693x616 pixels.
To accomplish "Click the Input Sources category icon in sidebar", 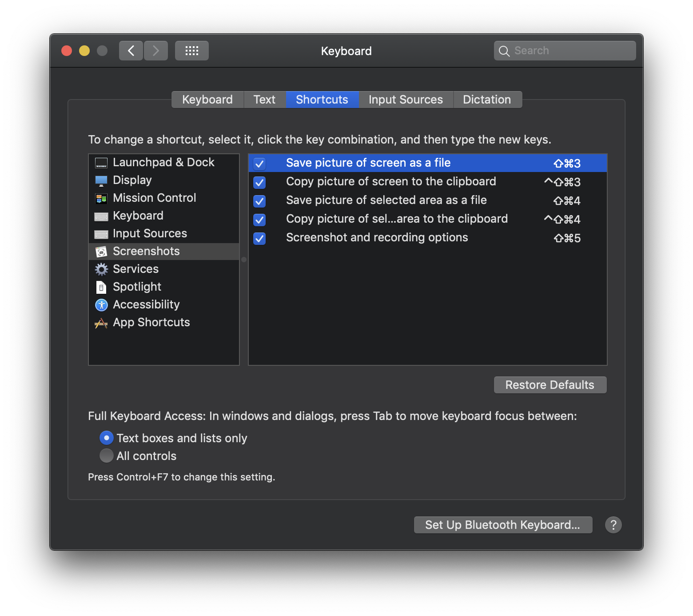I will 101,234.
